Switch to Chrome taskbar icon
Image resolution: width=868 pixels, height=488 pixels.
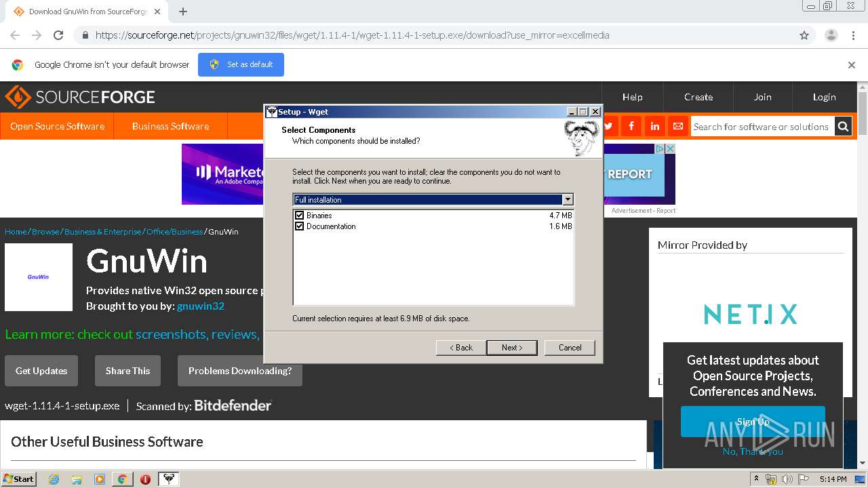pos(122,479)
